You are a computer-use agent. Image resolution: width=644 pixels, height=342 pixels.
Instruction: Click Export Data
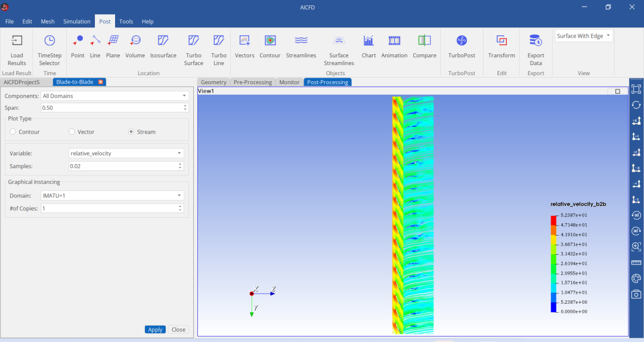[535, 50]
